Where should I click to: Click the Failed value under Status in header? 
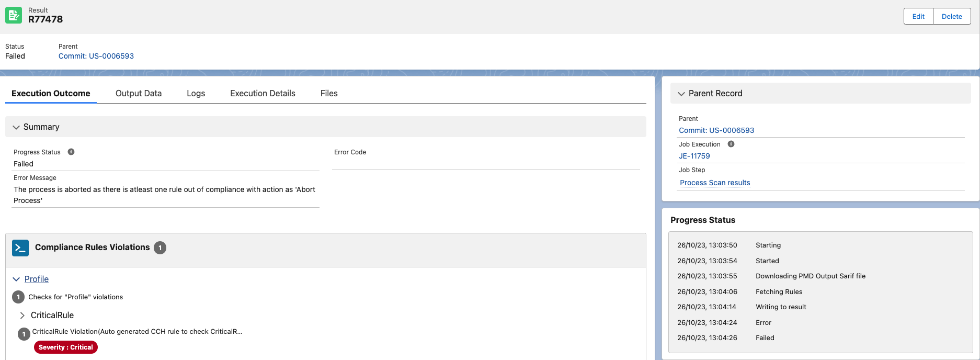coord(15,56)
